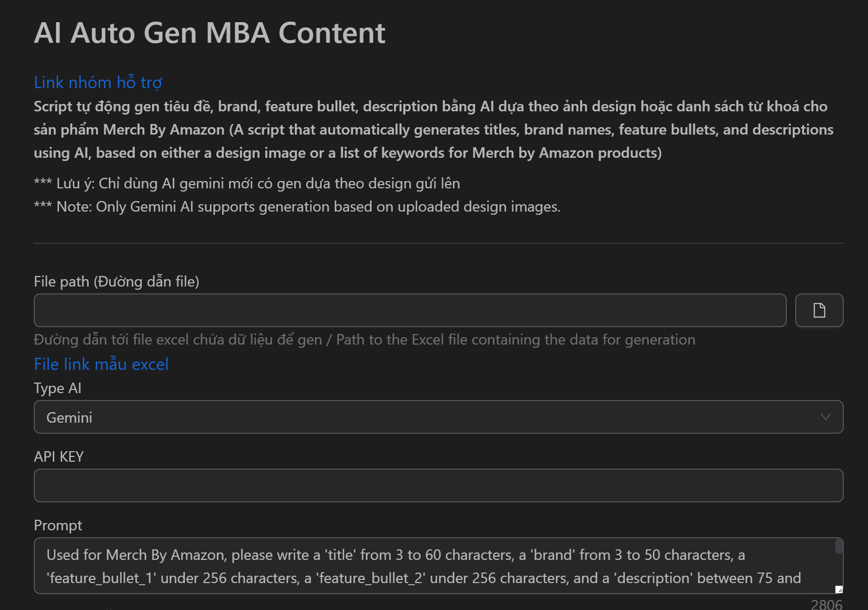Screen dimensions: 868x610
Task: Click the API KEY section label
Action: point(59,456)
